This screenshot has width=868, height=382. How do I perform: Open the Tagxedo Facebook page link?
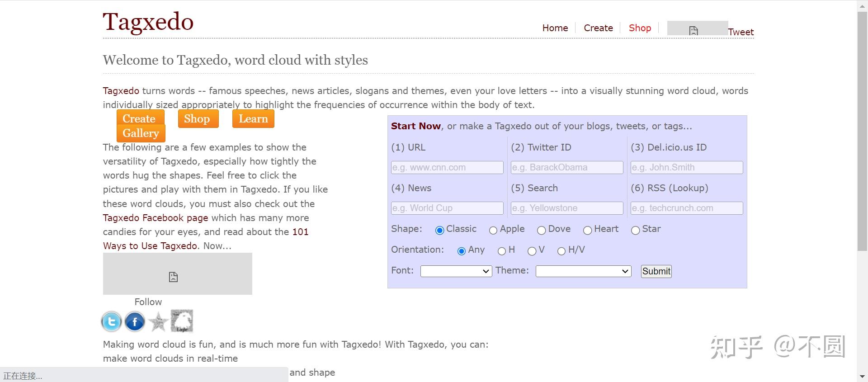(x=155, y=218)
